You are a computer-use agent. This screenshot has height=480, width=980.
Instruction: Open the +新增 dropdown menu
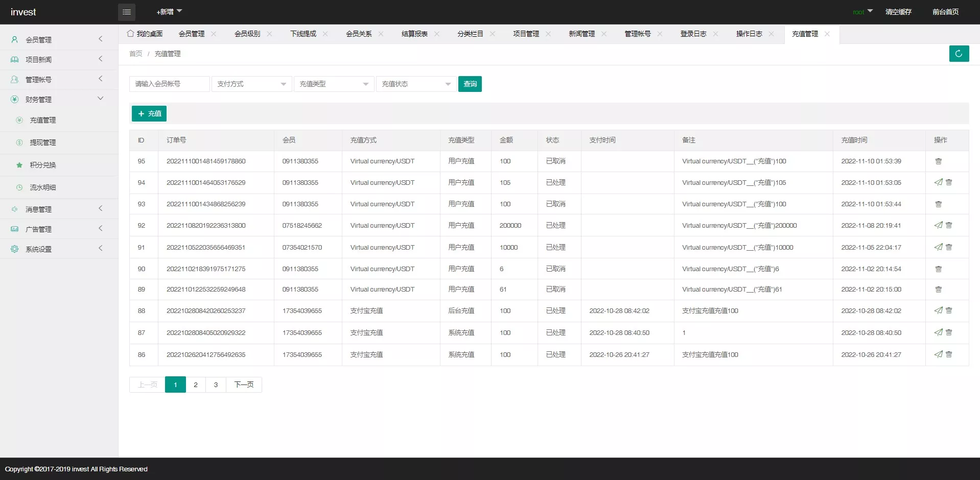tap(169, 12)
